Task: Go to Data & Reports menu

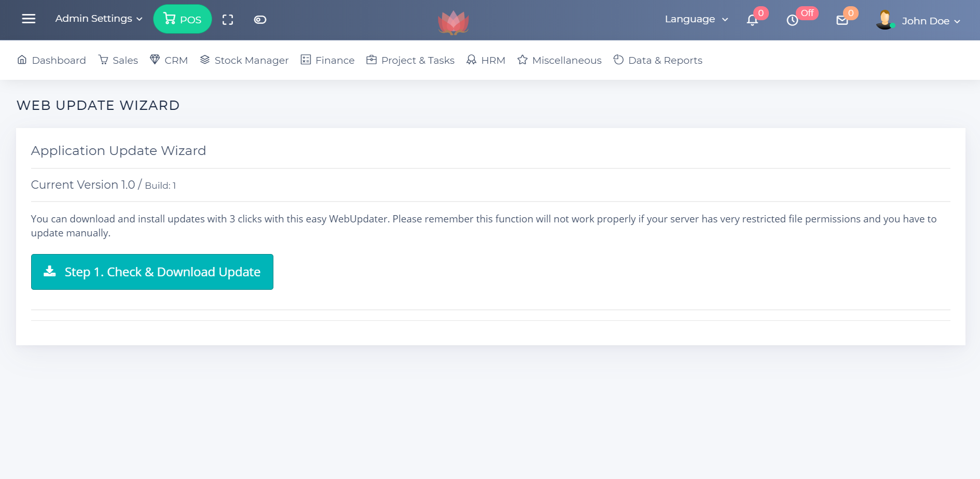Action: coord(658,60)
